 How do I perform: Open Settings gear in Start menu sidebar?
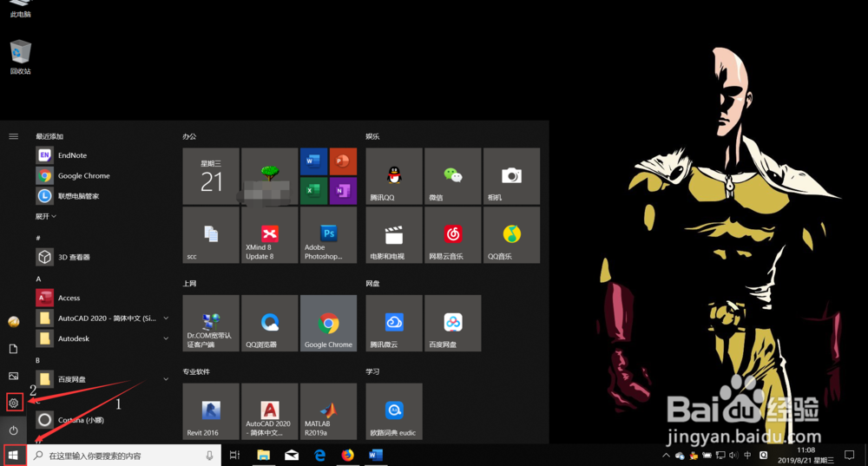[x=14, y=403]
